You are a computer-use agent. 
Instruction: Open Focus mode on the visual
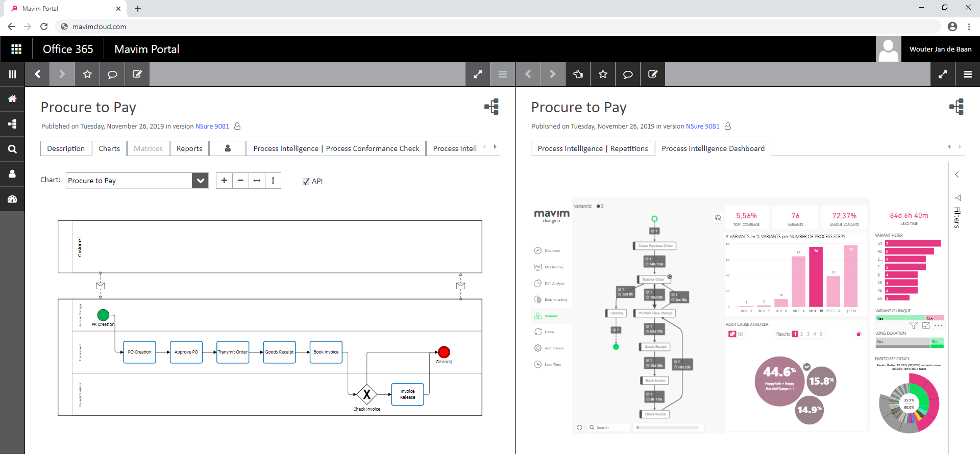click(x=926, y=325)
